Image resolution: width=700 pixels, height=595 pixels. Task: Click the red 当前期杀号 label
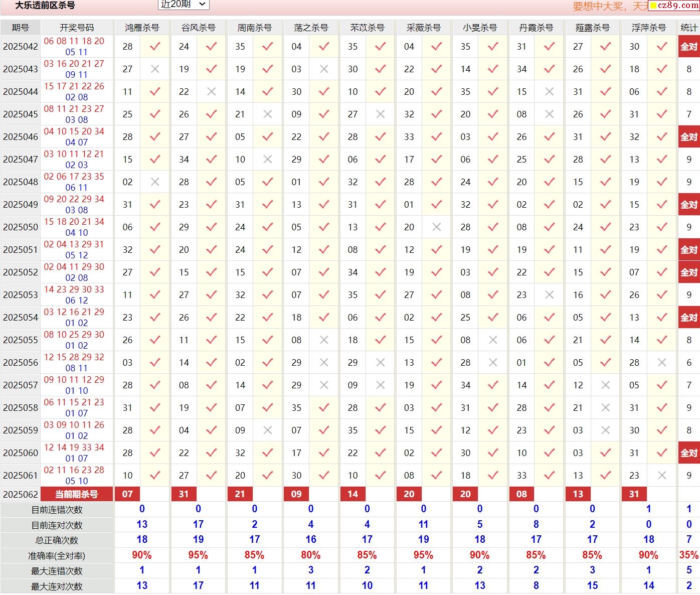pyautogui.click(x=77, y=494)
